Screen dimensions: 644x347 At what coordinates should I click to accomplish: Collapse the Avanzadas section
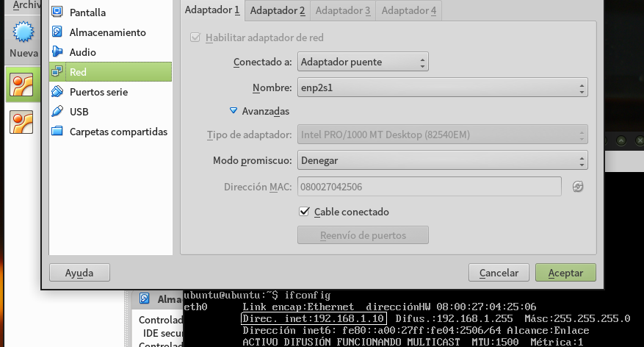click(x=234, y=111)
